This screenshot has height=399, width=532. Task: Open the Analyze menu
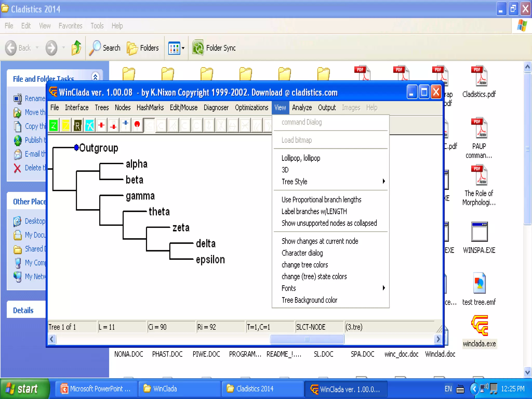pos(302,108)
